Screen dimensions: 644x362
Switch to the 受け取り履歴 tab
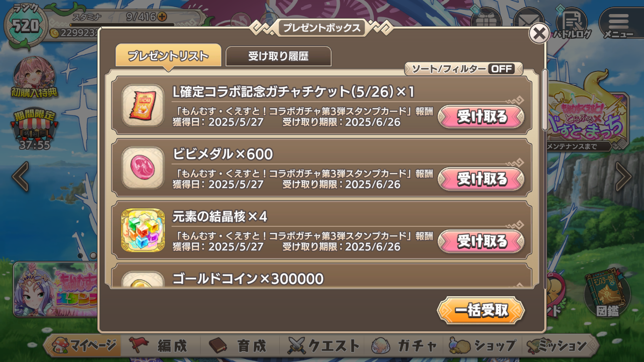tap(278, 56)
